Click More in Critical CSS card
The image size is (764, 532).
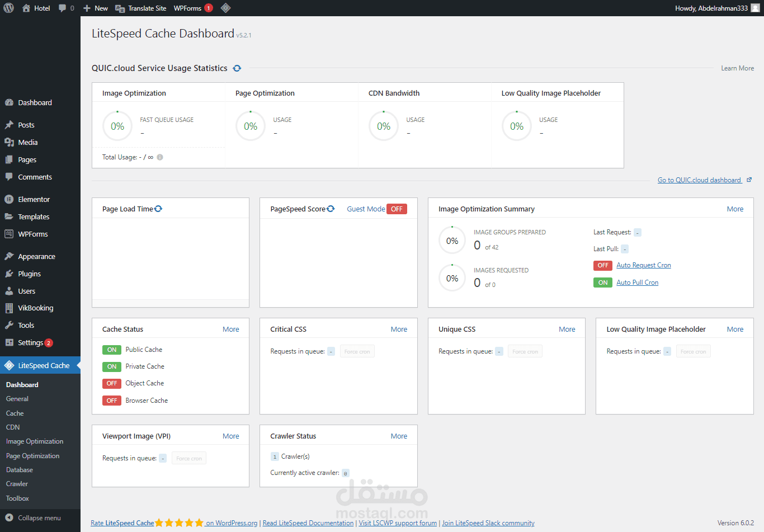399,329
